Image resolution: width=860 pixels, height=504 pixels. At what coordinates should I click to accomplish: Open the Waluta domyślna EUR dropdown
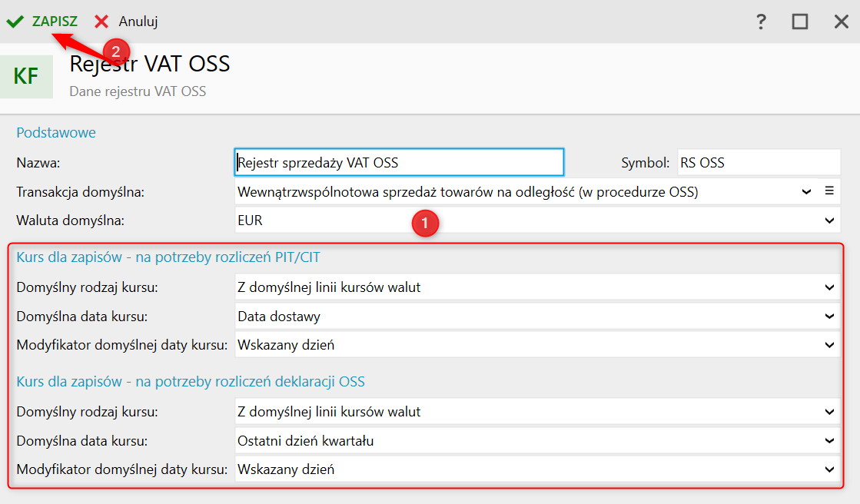829,220
